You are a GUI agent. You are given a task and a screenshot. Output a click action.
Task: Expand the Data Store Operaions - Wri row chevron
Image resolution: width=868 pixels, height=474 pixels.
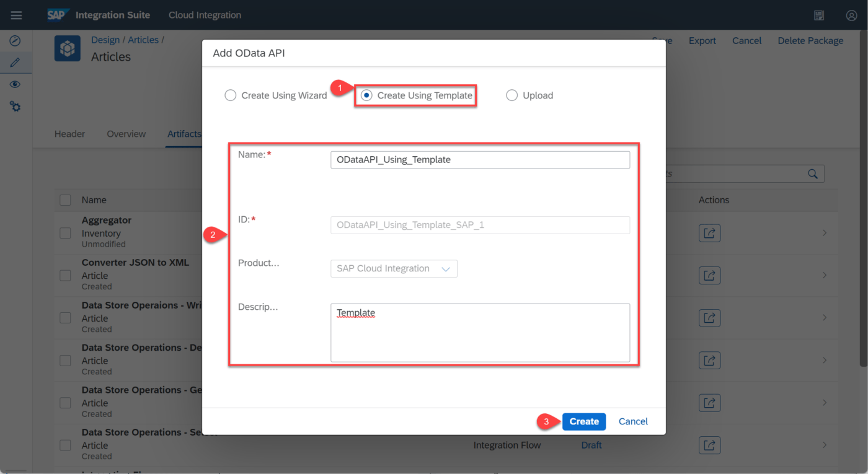[x=825, y=318]
